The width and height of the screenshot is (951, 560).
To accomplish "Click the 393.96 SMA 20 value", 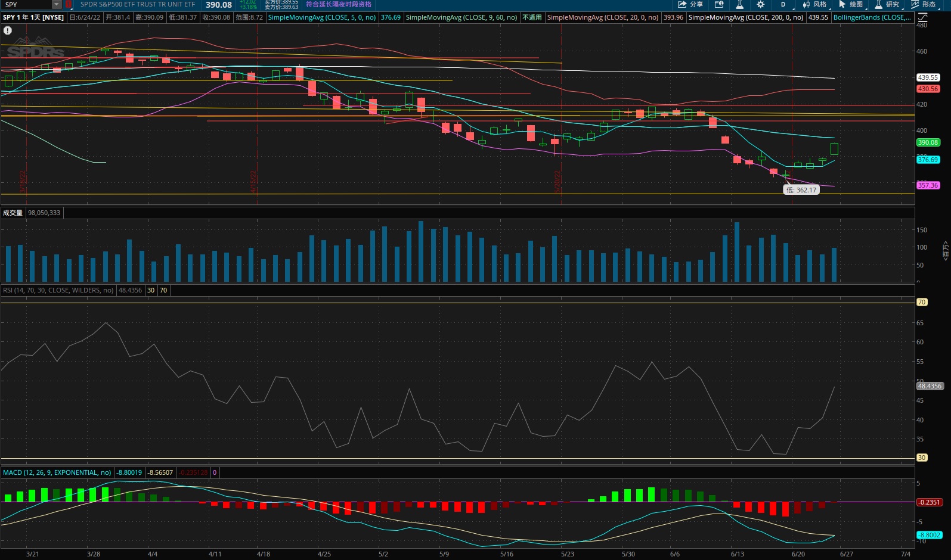I will click(x=674, y=17).
